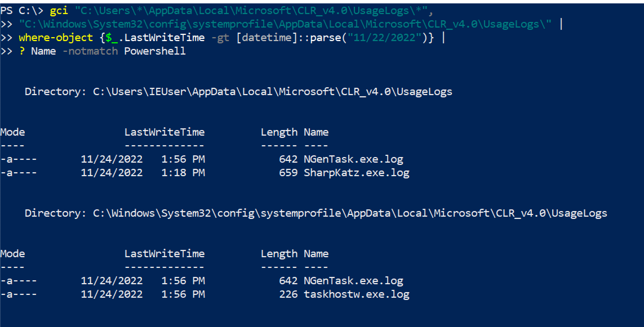Click the file length value 226

(288, 294)
